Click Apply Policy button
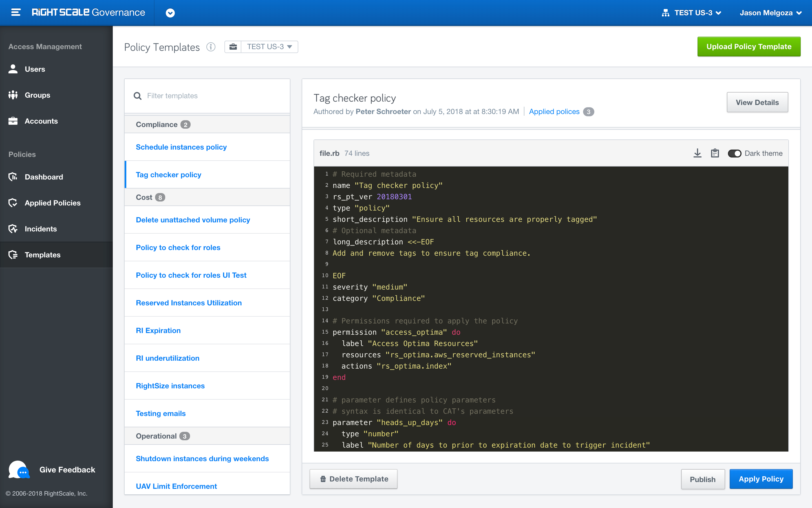 pos(761,479)
